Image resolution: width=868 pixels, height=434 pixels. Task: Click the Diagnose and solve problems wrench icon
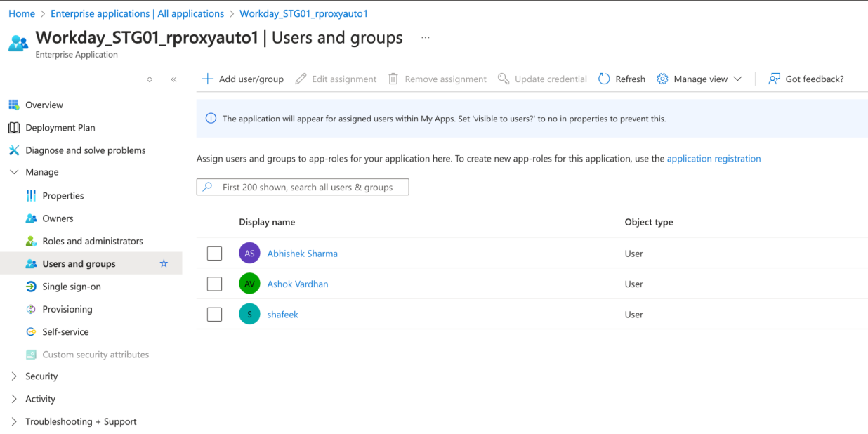click(13, 150)
